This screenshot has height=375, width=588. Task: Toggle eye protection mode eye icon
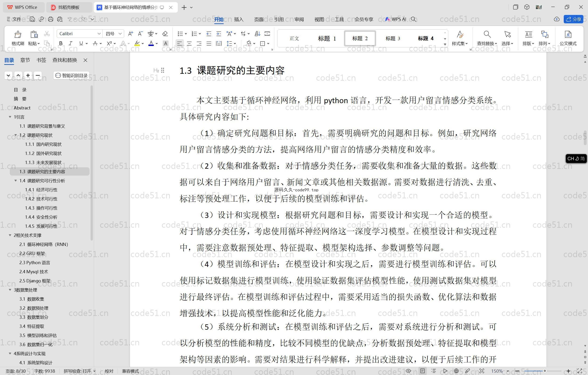[x=408, y=371]
